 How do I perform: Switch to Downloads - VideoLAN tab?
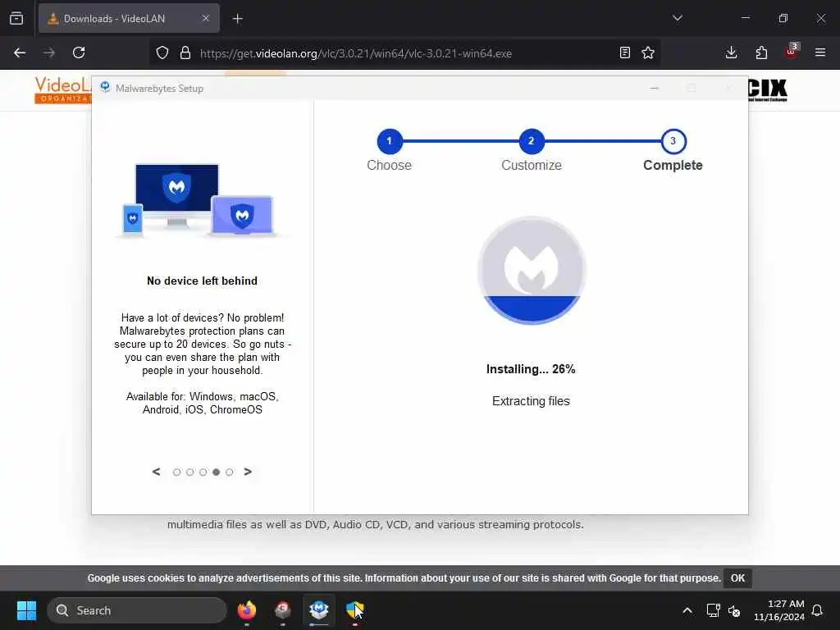(129, 18)
